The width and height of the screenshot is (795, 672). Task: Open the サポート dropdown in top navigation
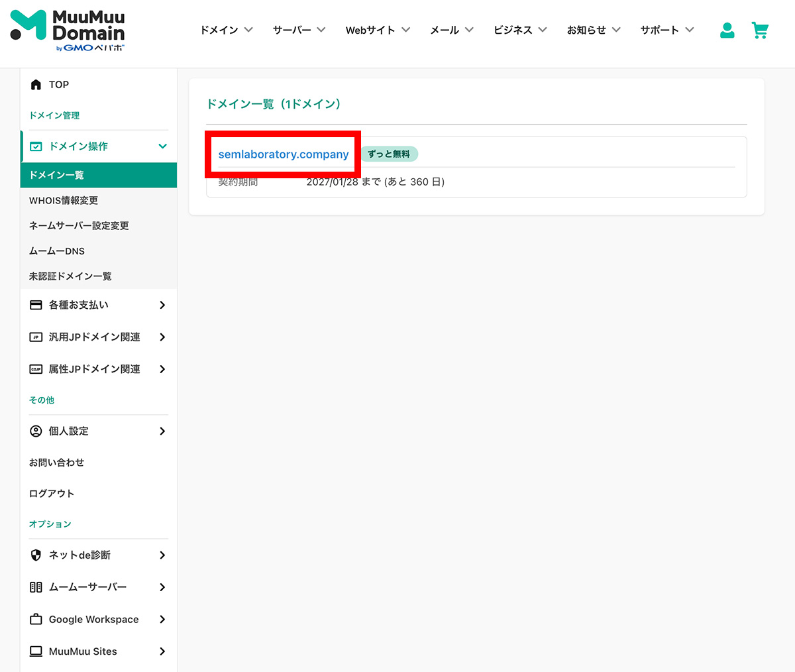point(666,30)
